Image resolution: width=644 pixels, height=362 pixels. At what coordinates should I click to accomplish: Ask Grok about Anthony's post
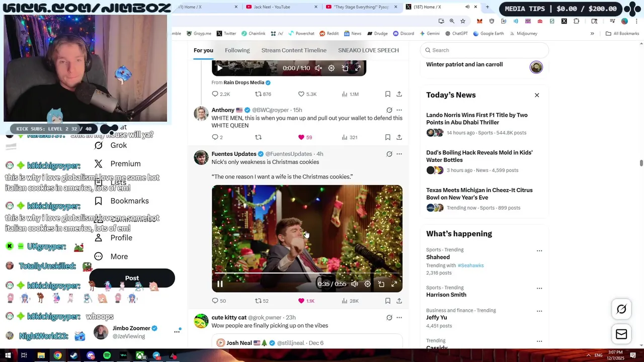(389, 110)
